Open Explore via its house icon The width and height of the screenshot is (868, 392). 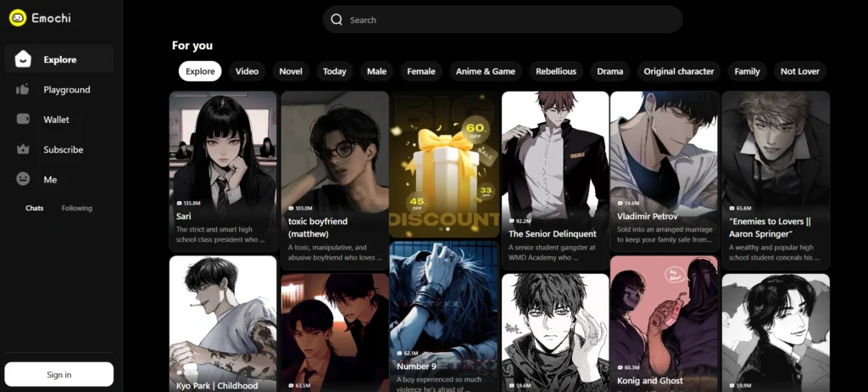pos(24,59)
